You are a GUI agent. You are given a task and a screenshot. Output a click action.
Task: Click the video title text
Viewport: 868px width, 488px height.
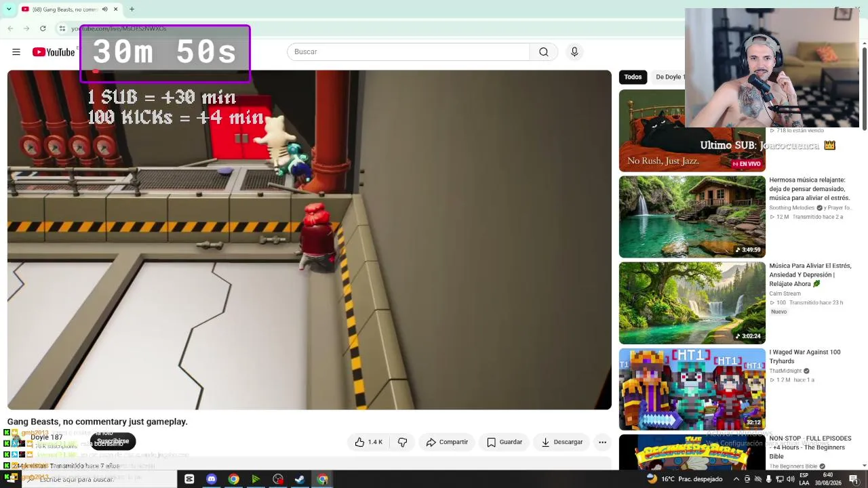[97, 422]
